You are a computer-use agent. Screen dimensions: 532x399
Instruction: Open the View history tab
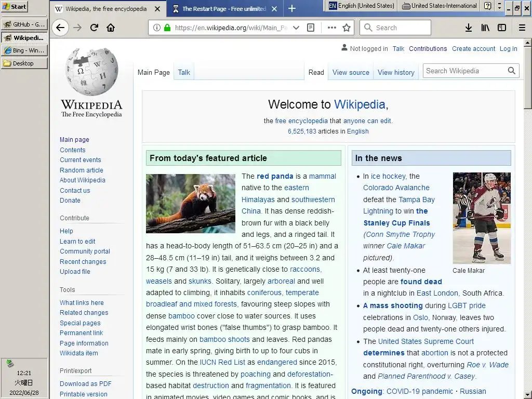[x=396, y=72]
